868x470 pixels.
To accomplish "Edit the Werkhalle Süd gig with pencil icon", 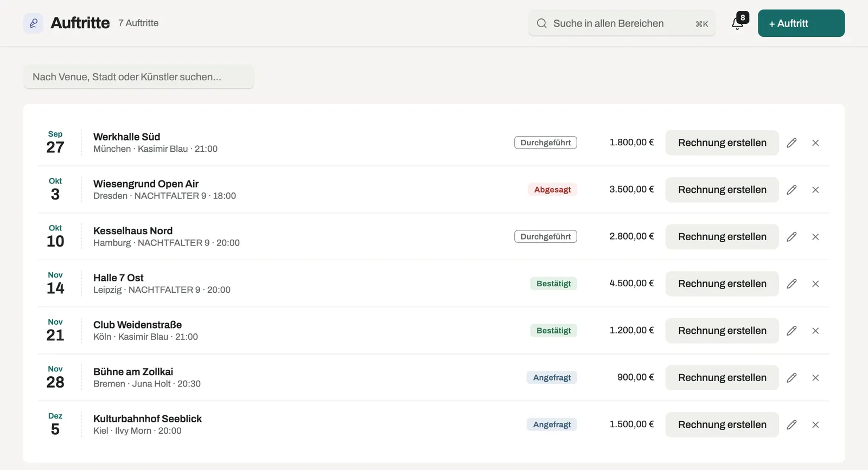I will (x=792, y=143).
